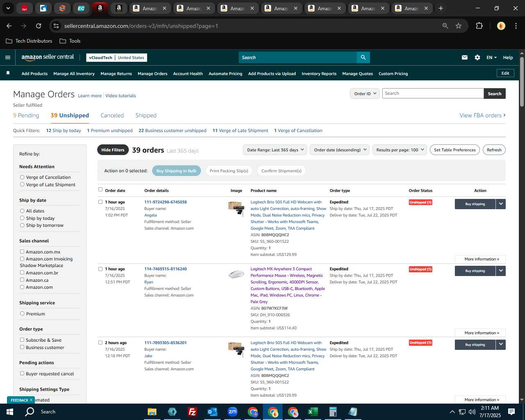Open Excel from taskbar
The image size is (525, 420).
[x=313, y=412]
